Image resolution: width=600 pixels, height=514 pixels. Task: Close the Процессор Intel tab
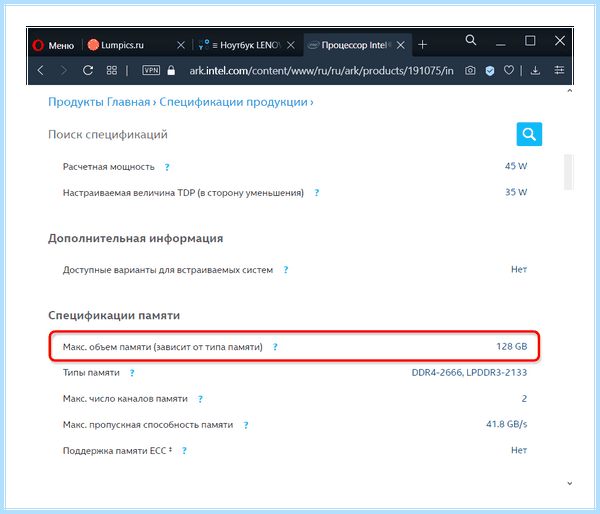pyautogui.click(x=401, y=45)
